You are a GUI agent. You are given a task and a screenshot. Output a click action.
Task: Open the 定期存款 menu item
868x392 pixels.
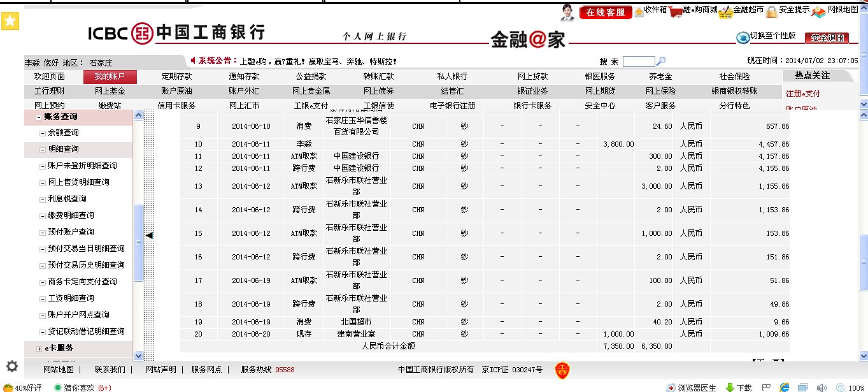pos(176,76)
